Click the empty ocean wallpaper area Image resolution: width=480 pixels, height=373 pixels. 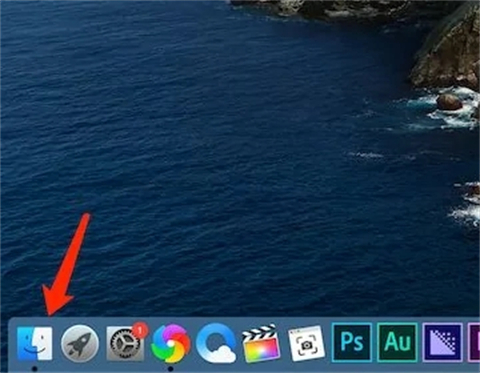click(x=200, y=133)
